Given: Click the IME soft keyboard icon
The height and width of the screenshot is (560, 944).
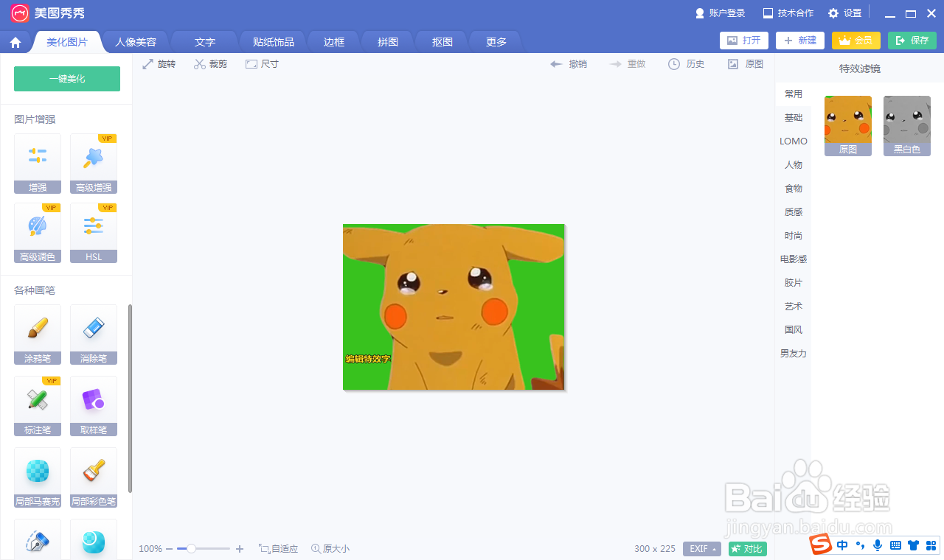Looking at the screenshot, I should click(895, 545).
